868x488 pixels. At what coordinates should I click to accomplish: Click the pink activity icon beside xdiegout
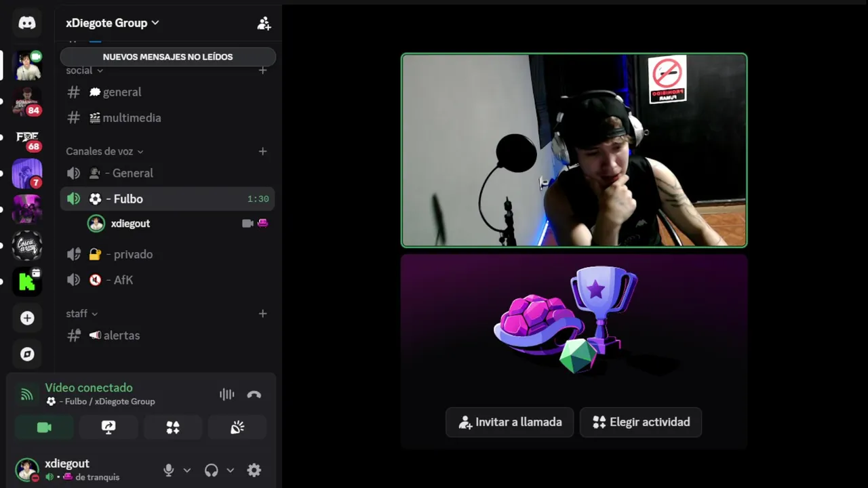coord(262,224)
